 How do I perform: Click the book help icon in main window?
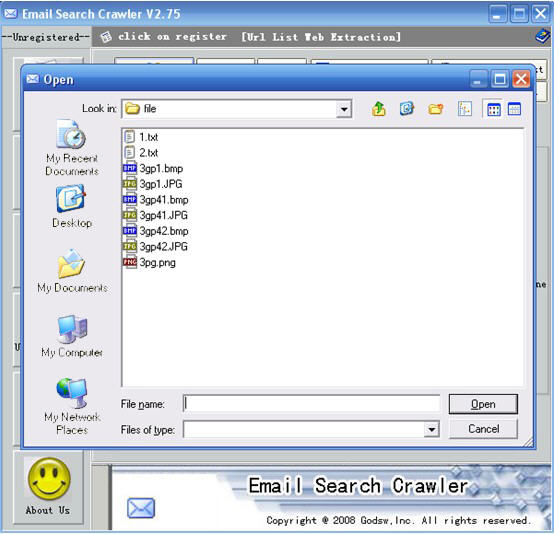543,36
